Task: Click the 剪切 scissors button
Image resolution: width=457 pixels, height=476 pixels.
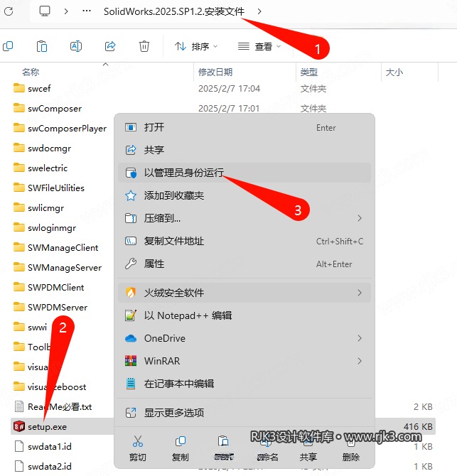Action: point(138,448)
